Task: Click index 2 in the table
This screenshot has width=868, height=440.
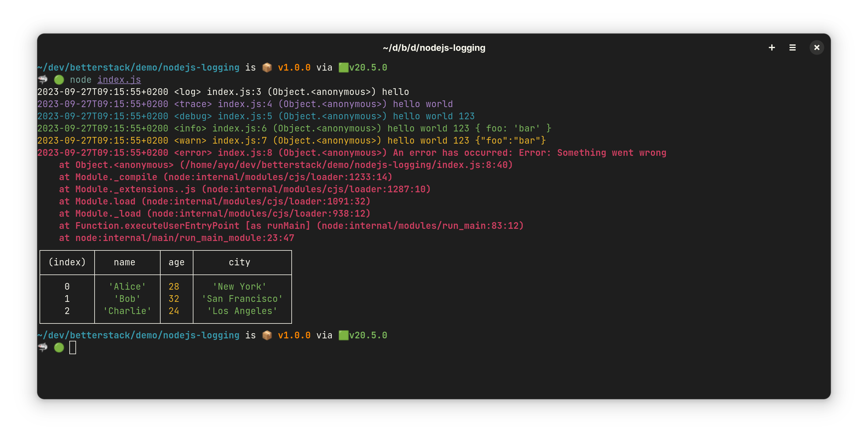Action: [67, 311]
